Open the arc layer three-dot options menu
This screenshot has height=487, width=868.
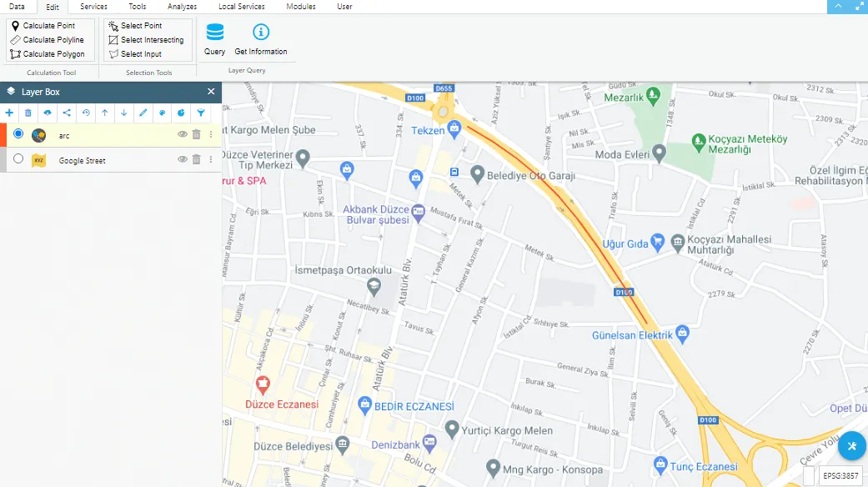(211, 134)
